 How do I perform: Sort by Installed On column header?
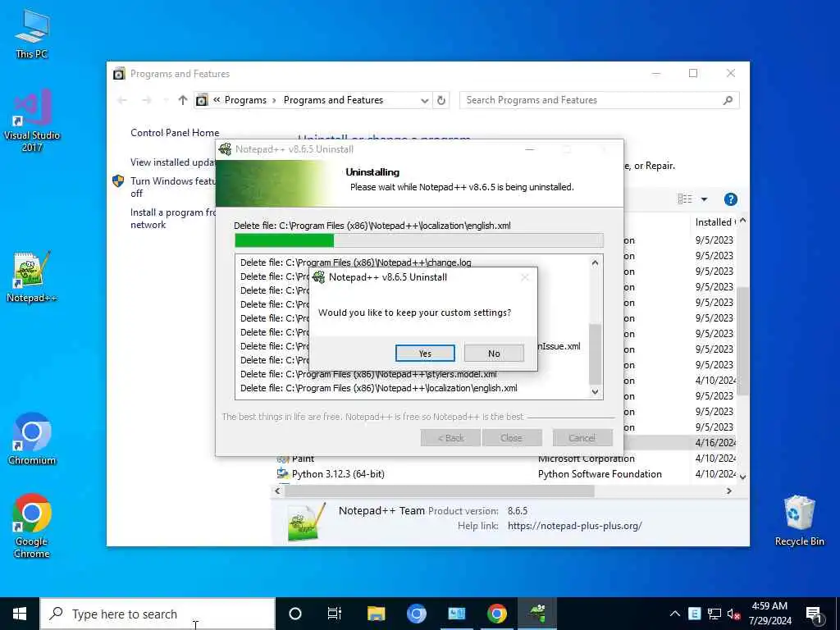pyautogui.click(x=714, y=221)
